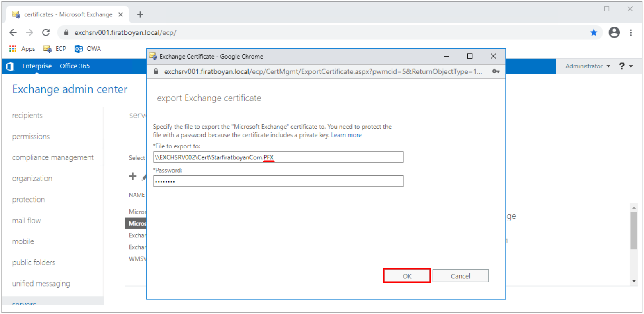Click the browser forward arrow
Image resolution: width=644 pixels, height=314 pixels.
pos(29,32)
